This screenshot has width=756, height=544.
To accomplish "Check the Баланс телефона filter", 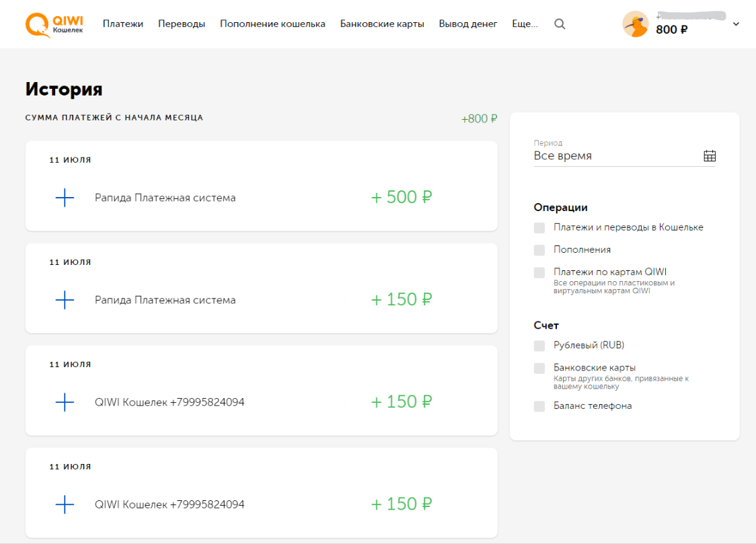I will (539, 406).
